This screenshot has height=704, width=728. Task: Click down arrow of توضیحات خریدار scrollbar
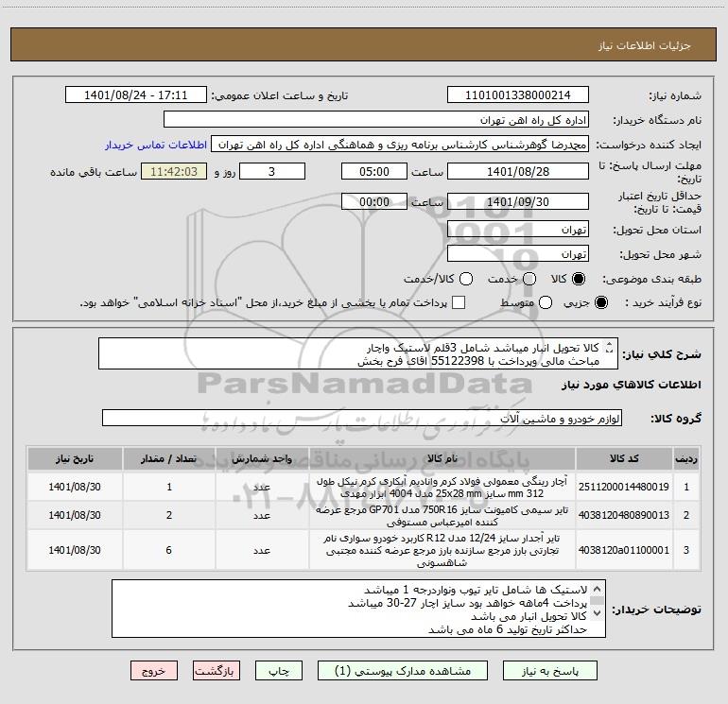click(598, 612)
